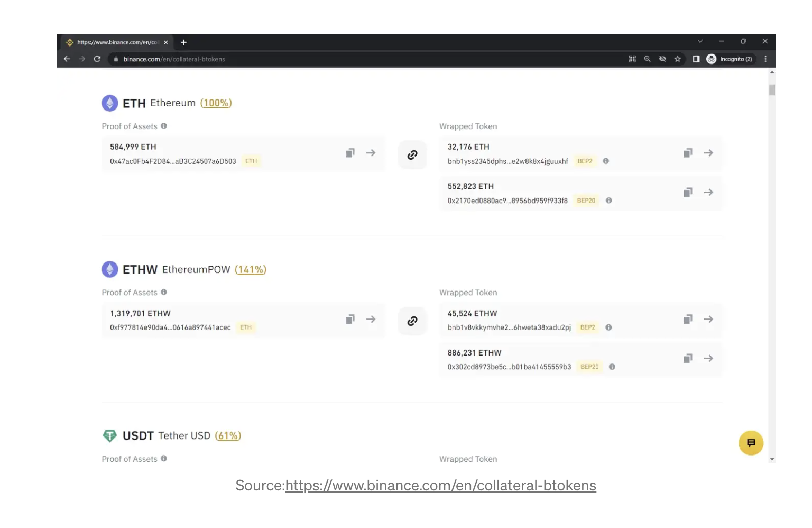The height and width of the screenshot is (528, 812).
Task: Select the 584,999 ETH amount text
Action: click(133, 147)
